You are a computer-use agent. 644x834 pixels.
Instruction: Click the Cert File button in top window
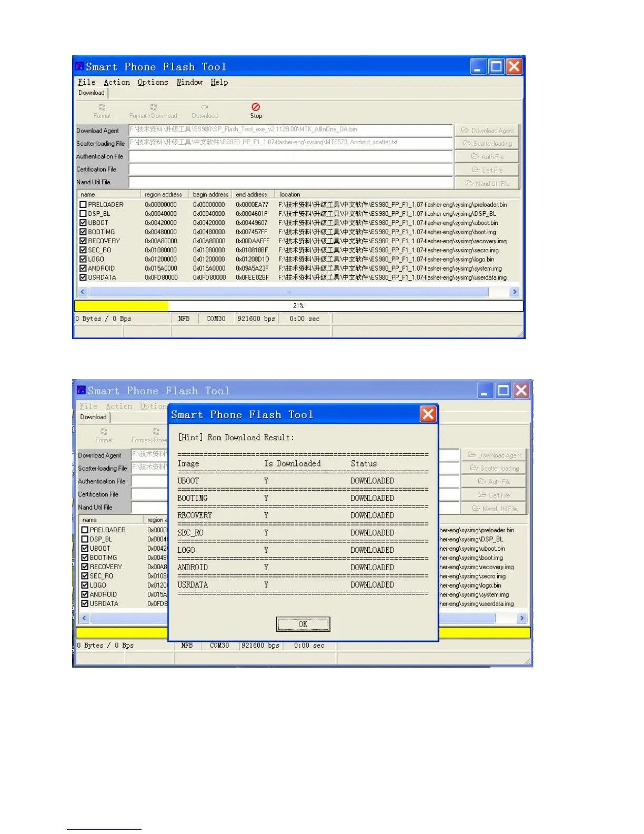(x=487, y=170)
